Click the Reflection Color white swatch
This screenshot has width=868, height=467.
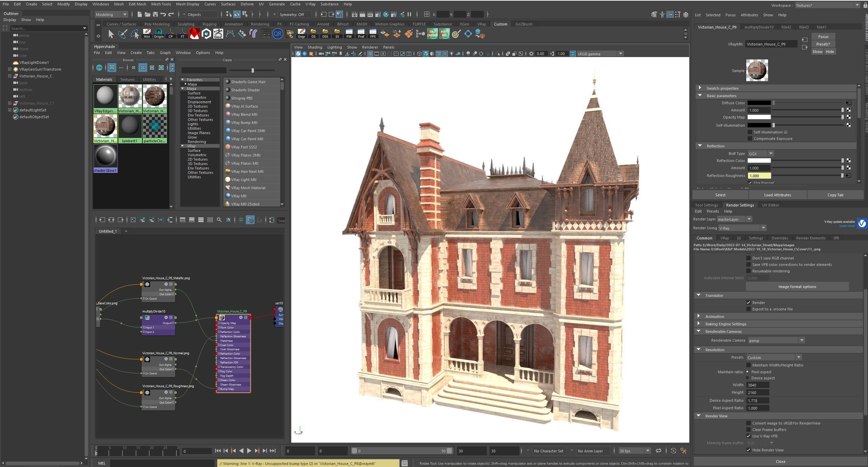pos(759,161)
